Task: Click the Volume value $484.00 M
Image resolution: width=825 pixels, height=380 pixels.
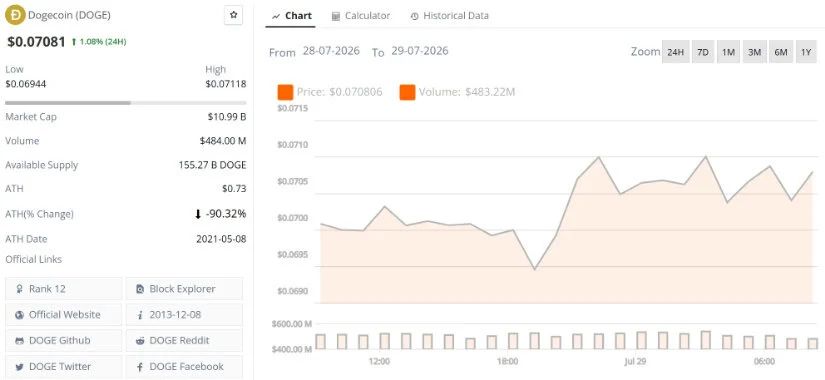Action: 223,141
